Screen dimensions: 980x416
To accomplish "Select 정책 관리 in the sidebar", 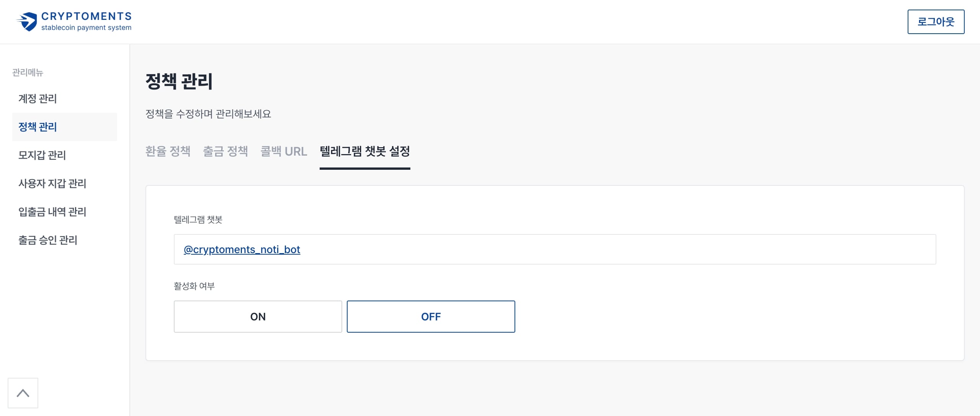I will click(38, 127).
